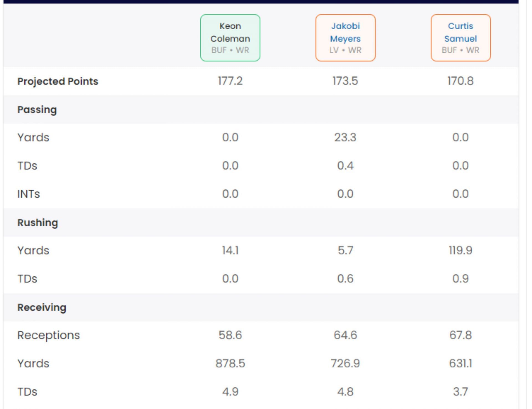This screenshot has width=532, height=409.
Task: Click Jakobi Meyers' 726.9 receiving yards
Action: pyautogui.click(x=345, y=363)
